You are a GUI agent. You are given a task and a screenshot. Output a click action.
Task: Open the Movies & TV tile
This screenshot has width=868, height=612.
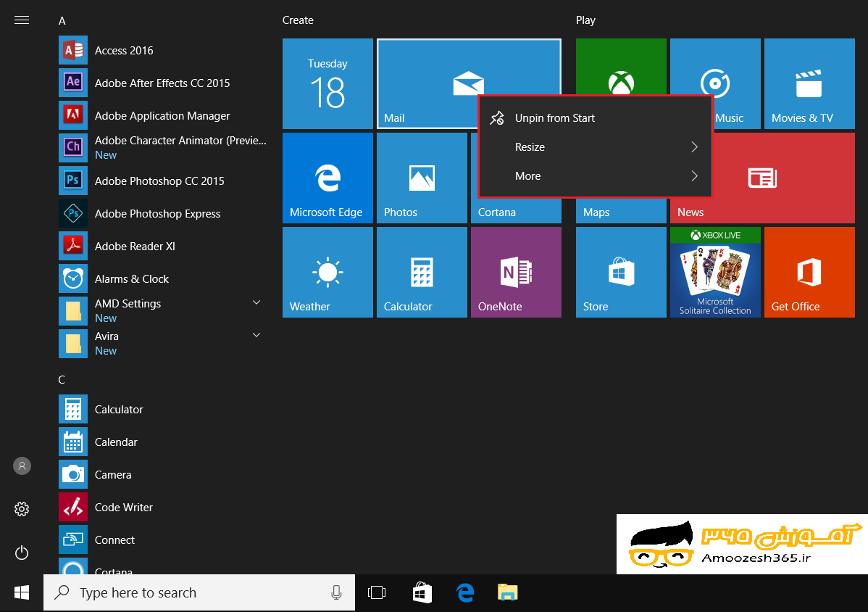[809, 83]
